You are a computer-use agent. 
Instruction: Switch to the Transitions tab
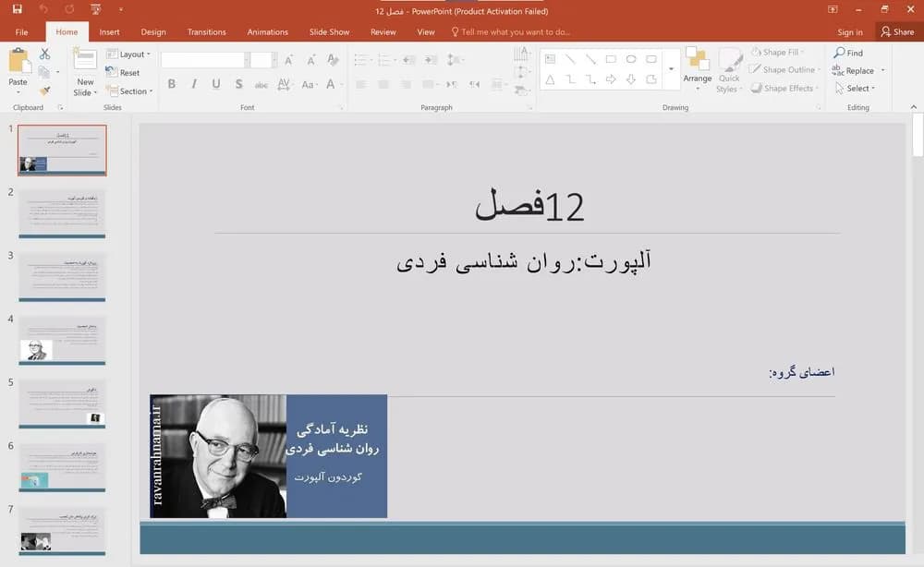206,31
